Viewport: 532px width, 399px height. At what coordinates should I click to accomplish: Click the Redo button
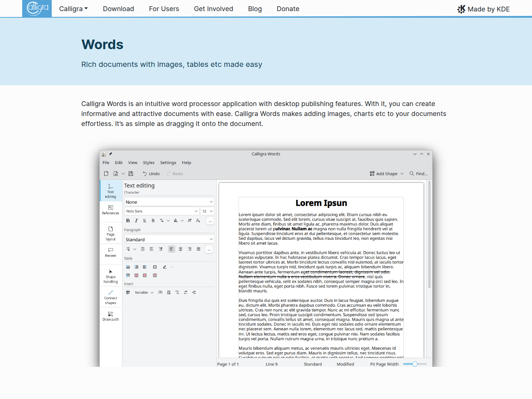[x=175, y=174]
